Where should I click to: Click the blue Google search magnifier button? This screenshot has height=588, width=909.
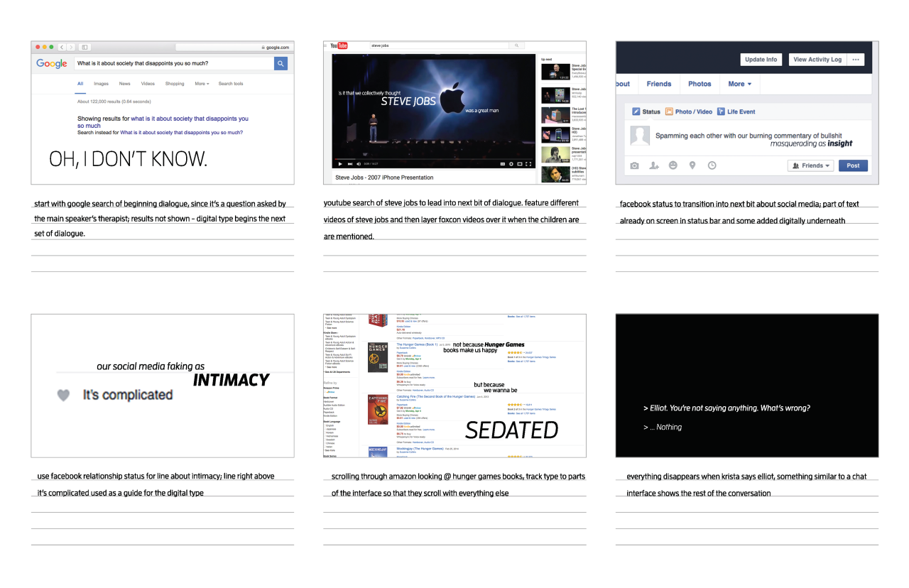tap(281, 64)
